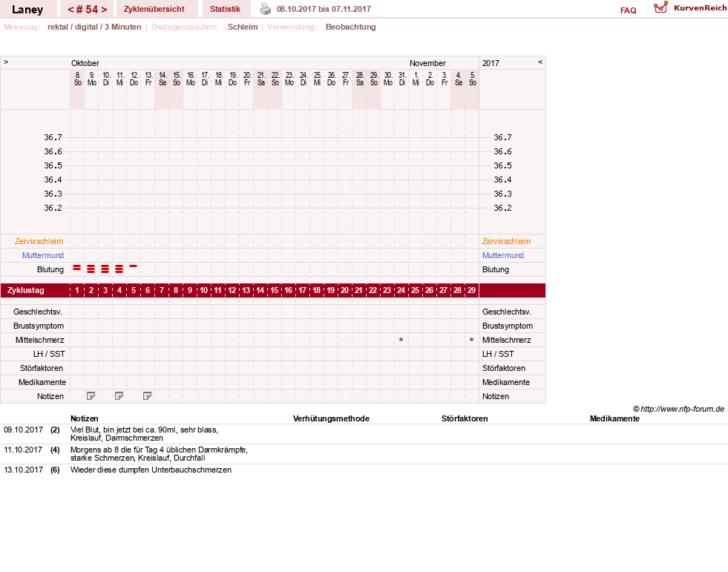Click left Mittelschmerz row label
Viewport: 728px width, 572px height.
39,340
